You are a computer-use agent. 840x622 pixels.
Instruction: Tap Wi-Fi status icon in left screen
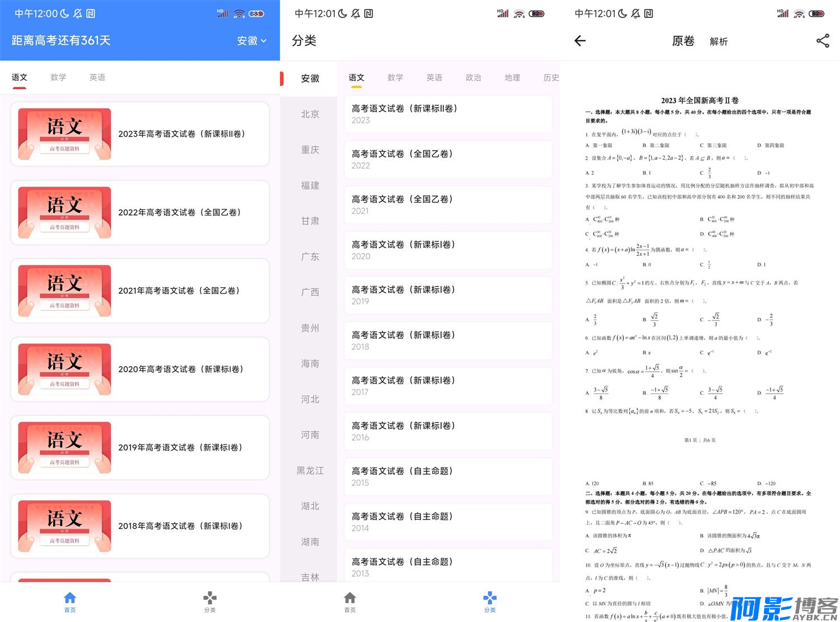pyautogui.click(x=239, y=13)
